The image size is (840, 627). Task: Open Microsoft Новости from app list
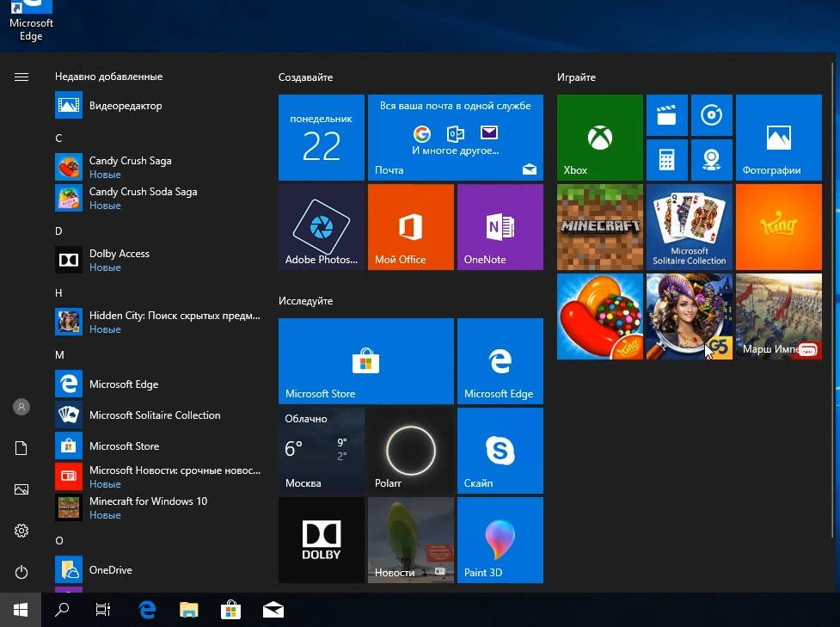(158, 476)
